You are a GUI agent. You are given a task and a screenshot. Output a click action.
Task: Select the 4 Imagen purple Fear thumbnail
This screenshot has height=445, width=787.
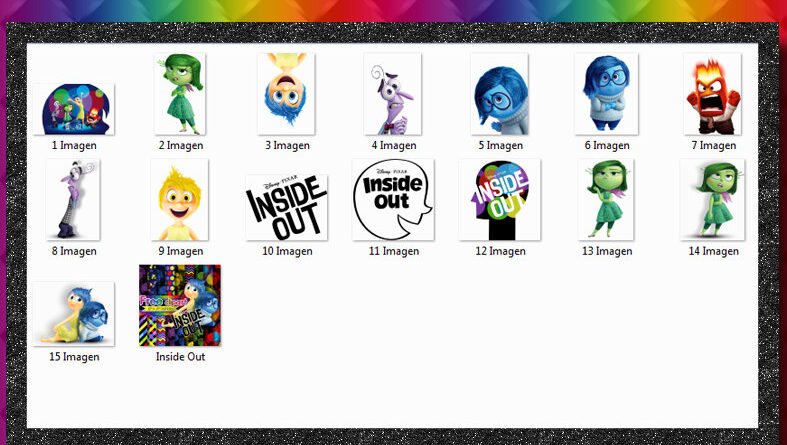[x=392, y=93]
